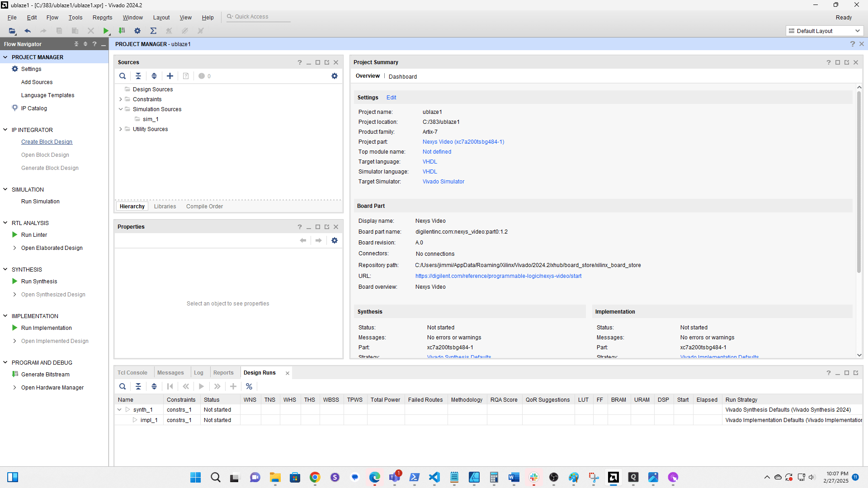Switch to the Tcl Console tab
868x488 pixels.
pos(132,373)
